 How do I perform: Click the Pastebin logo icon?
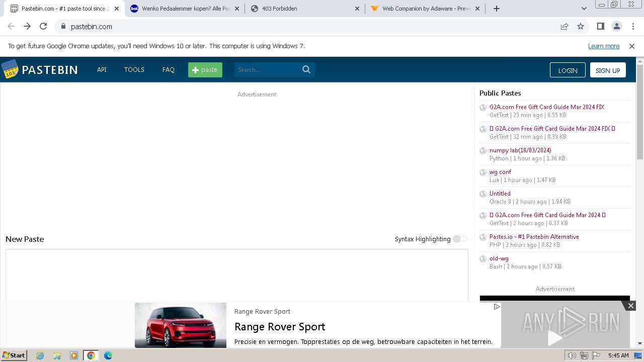10,69
